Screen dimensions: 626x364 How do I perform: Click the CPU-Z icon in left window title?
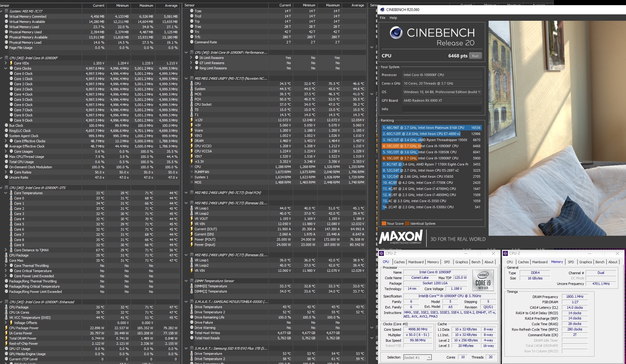(x=381, y=253)
